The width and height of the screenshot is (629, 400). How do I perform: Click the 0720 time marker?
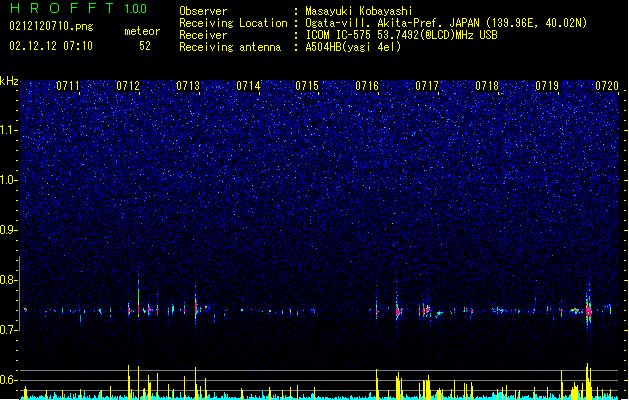pyautogui.click(x=607, y=86)
